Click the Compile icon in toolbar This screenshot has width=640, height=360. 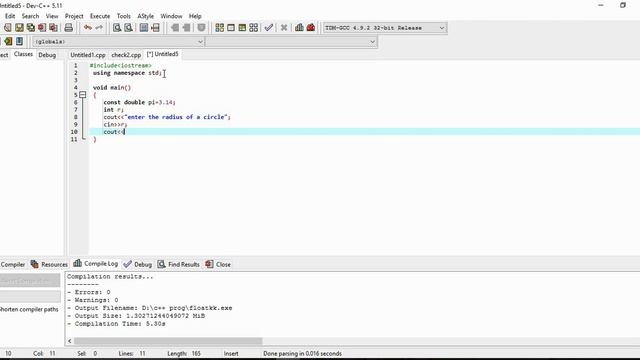[220, 28]
